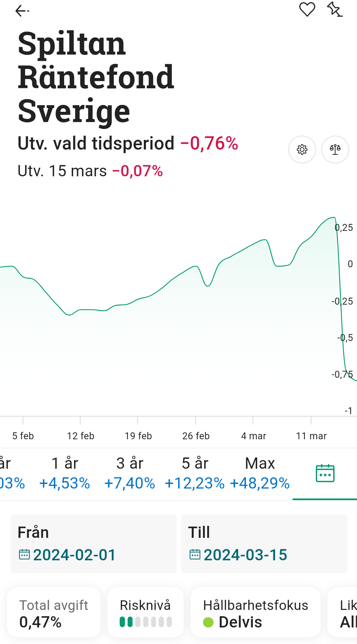The width and height of the screenshot is (357, 644).
Task: Open fund comparison scale icon
Action: pyautogui.click(x=335, y=150)
